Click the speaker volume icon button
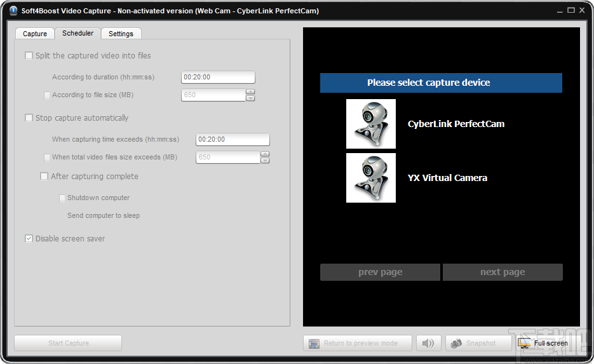Viewport: 594px width, 364px height. [x=428, y=343]
